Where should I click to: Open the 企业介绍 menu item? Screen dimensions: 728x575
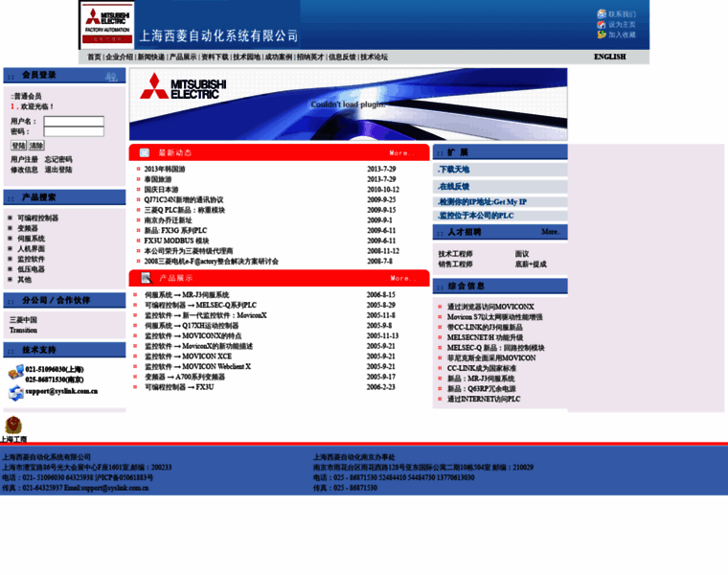pyautogui.click(x=119, y=57)
